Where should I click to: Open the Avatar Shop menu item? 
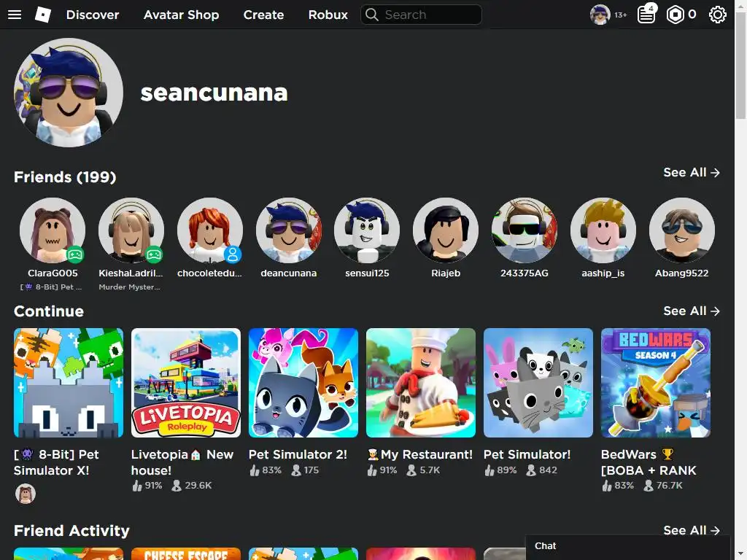182,15
